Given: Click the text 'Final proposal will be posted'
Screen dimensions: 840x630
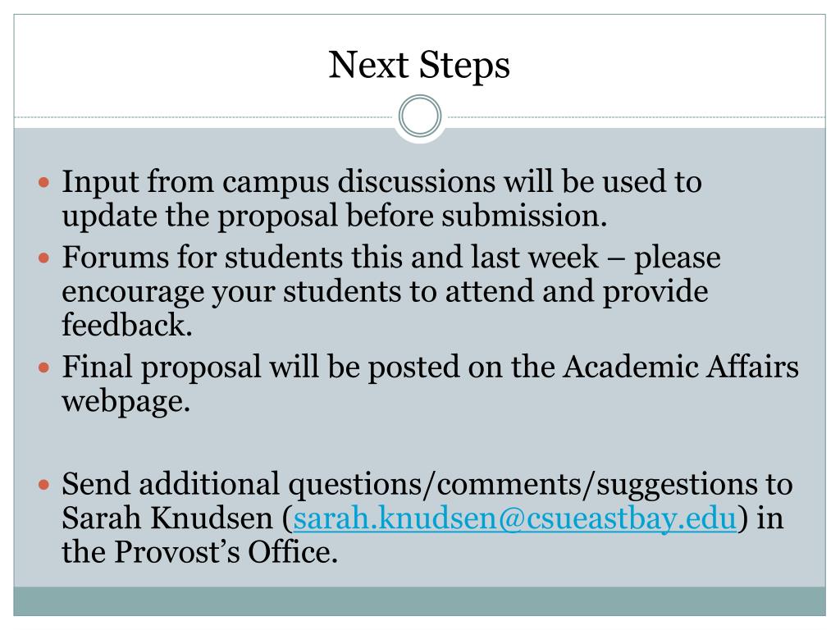Looking at the screenshot, I should 261,368.
